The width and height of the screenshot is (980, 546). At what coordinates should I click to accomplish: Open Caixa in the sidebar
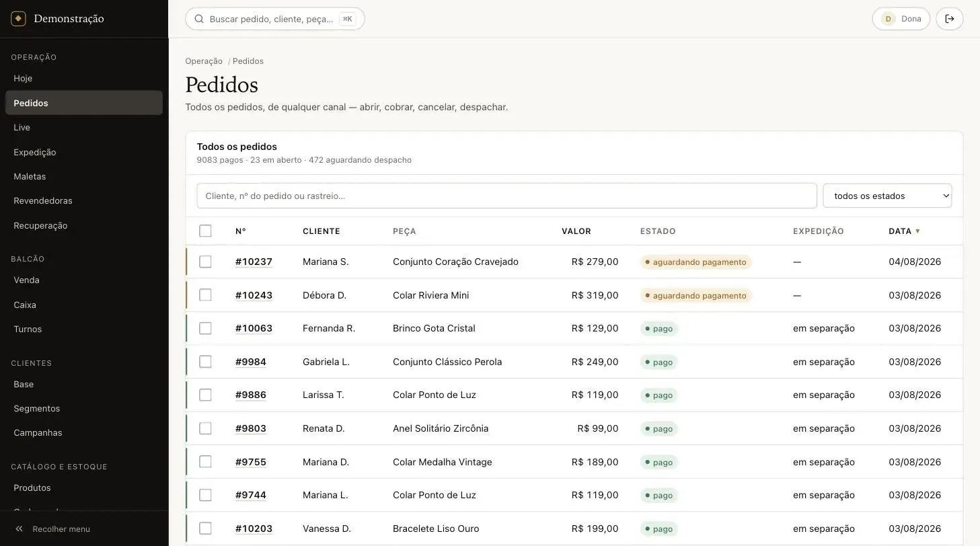pos(84,305)
